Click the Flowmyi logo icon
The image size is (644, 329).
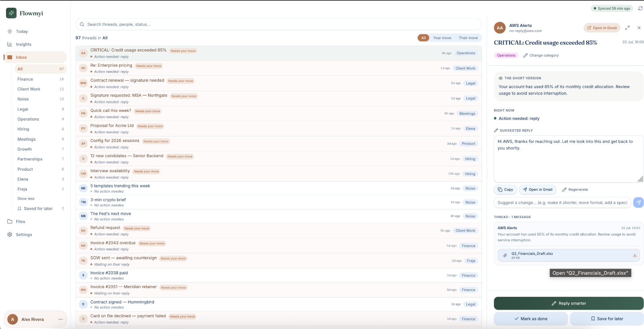point(11,13)
